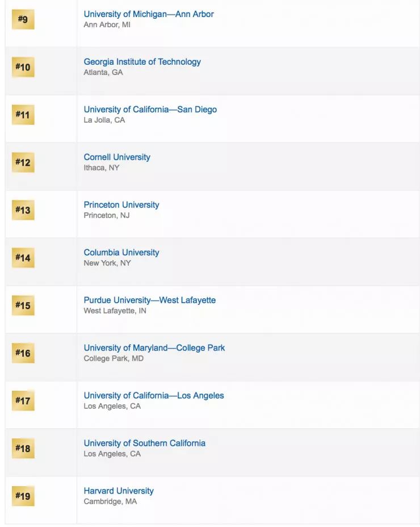Click the Ithaca, NY location text
Viewport: 420px width, 527px height.
[102, 168]
